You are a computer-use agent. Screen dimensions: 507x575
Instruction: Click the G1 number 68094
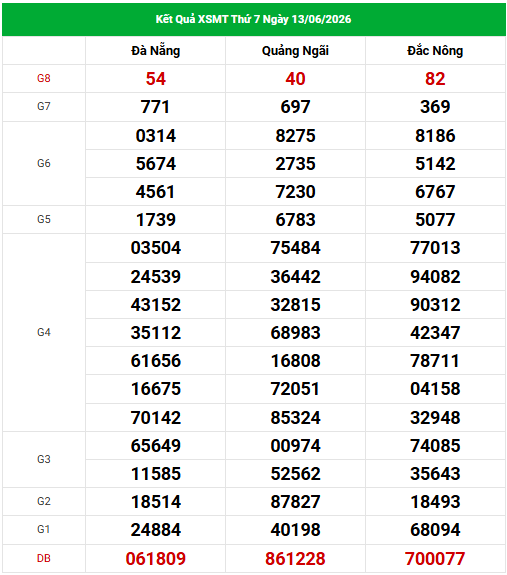click(x=435, y=530)
